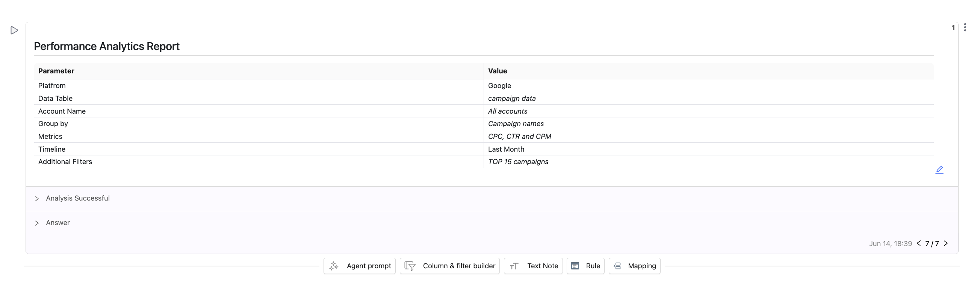980x289 pixels.
Task: Expand the Analysis Successful section
Action: point(37,198)
